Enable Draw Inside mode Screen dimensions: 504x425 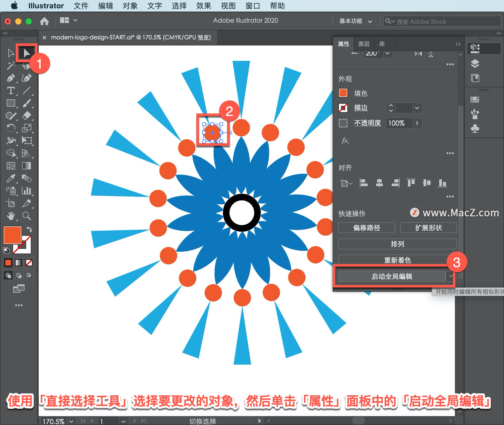29,275
